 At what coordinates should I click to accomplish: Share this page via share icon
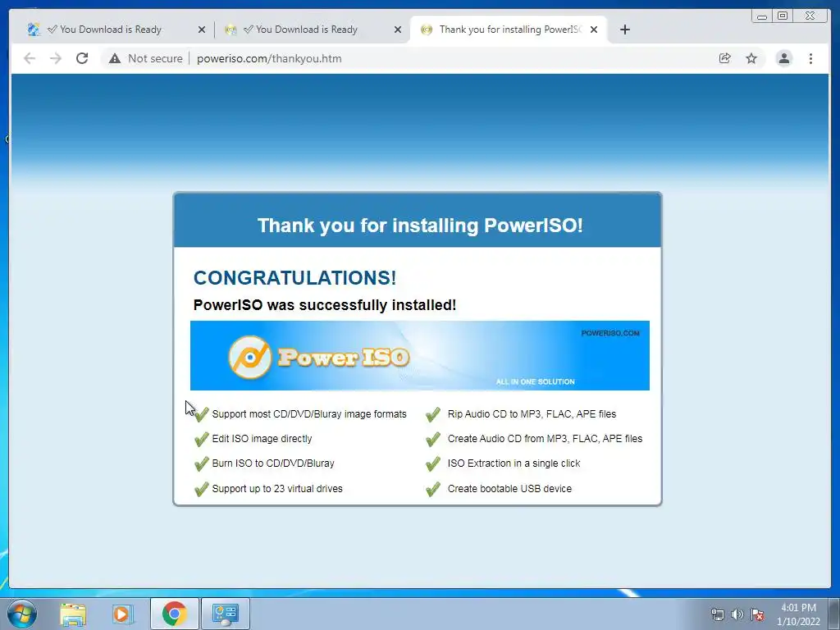(725, 58)
